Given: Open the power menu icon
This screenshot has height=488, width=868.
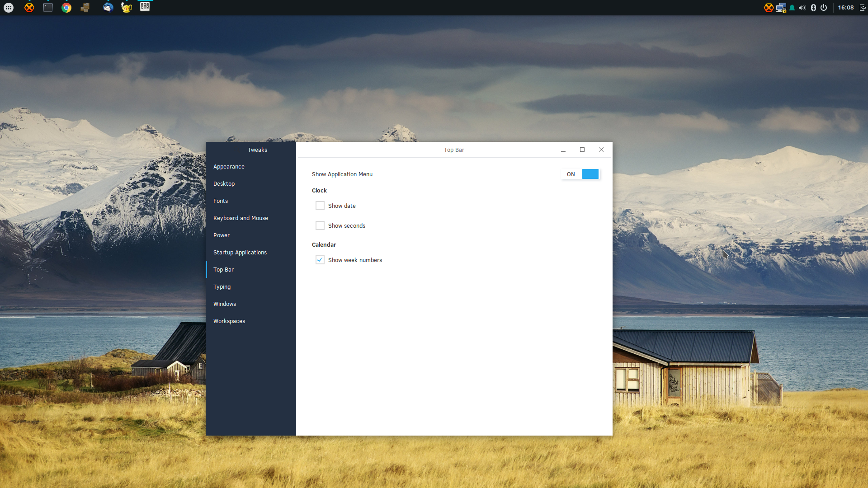Looking at the screenshot, I should [x=824, y=8].
